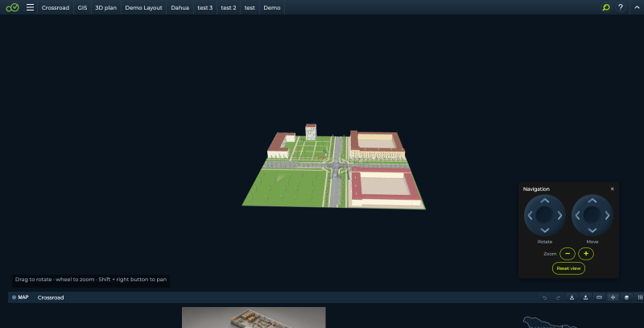
Task: Switch to the test 3 tab
Action: coord(205,7)
